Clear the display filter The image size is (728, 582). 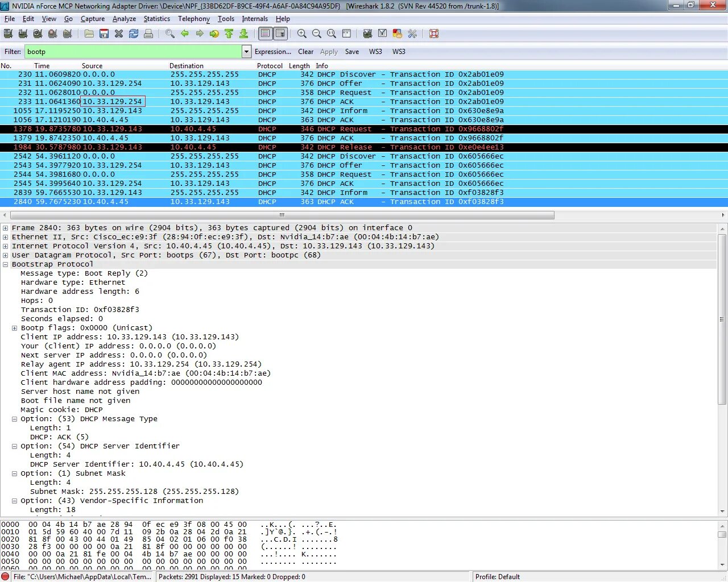pyautogui.click(x=306, y=52)
